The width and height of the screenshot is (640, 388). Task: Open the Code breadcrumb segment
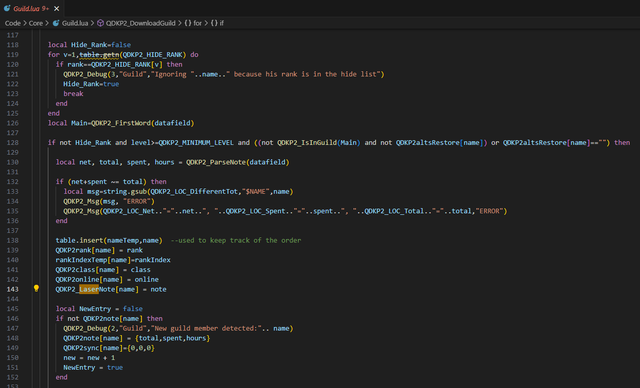tap(13, 23)
